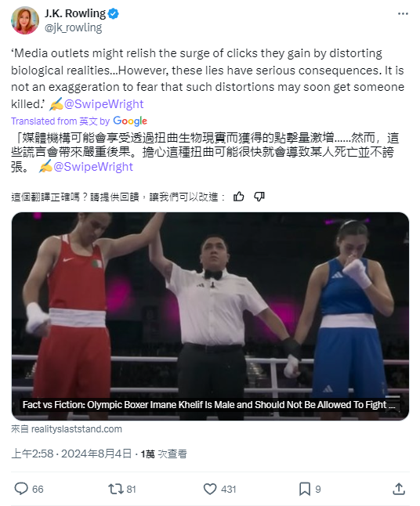The height and width of the screenshot is (506, 420).
Task: Click the Google logo in translation credit
Action: coord(130,121)
